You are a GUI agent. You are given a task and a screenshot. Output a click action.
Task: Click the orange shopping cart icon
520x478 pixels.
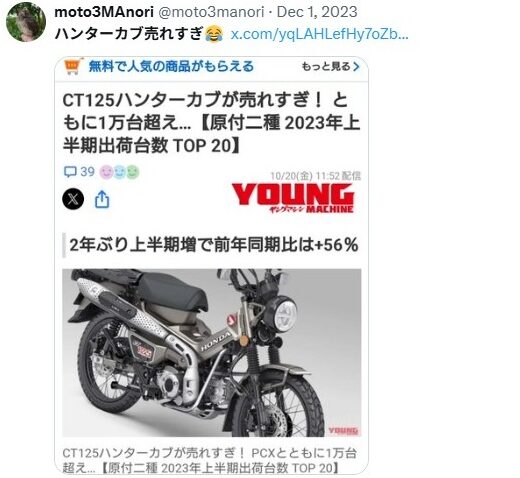[x=73, y=66]
